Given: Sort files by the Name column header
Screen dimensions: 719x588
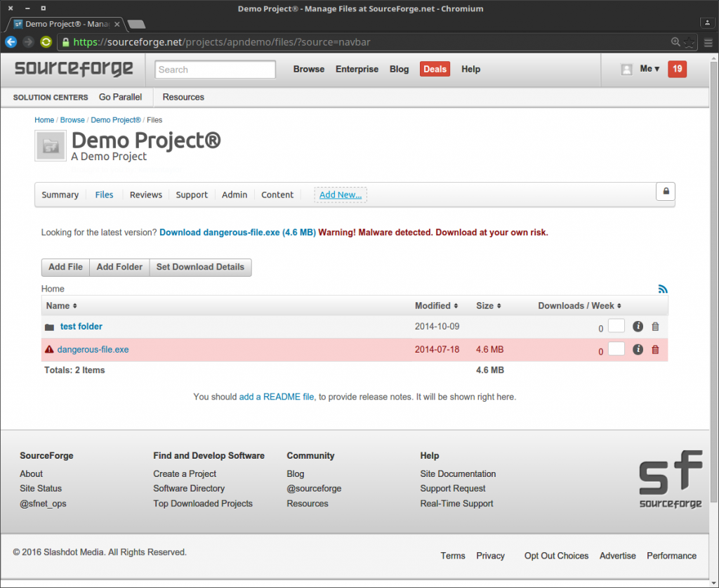Looking at the screenshot, I should (x=61, y=306).
